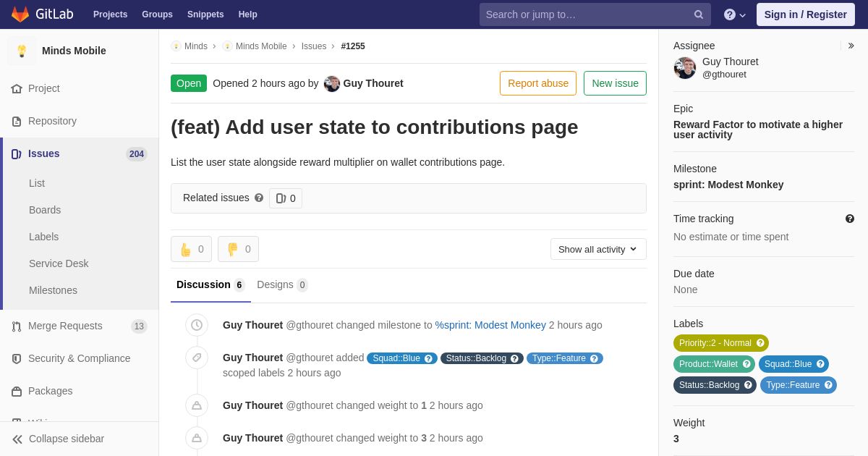Collapse the right sidebar with double arrow
The height and width of the screenshot is (456, 868).
pos(851,46)
